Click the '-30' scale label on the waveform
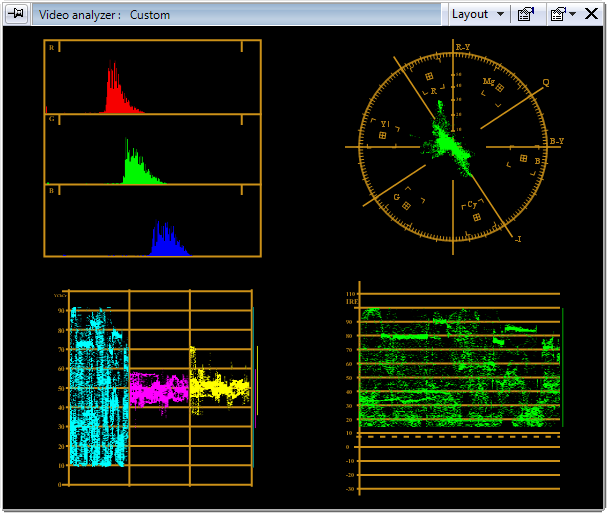The image size is (607, 513). click(350, 489)
